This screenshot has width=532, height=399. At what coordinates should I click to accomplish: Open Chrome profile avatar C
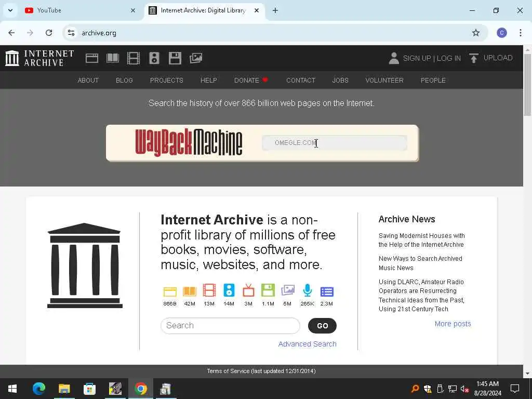[501, 33]
